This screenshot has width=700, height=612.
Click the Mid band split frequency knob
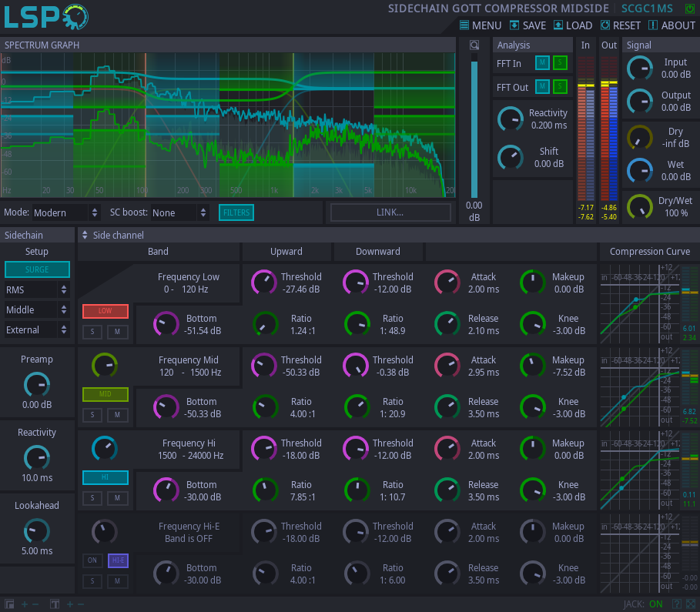click(105, 366)
